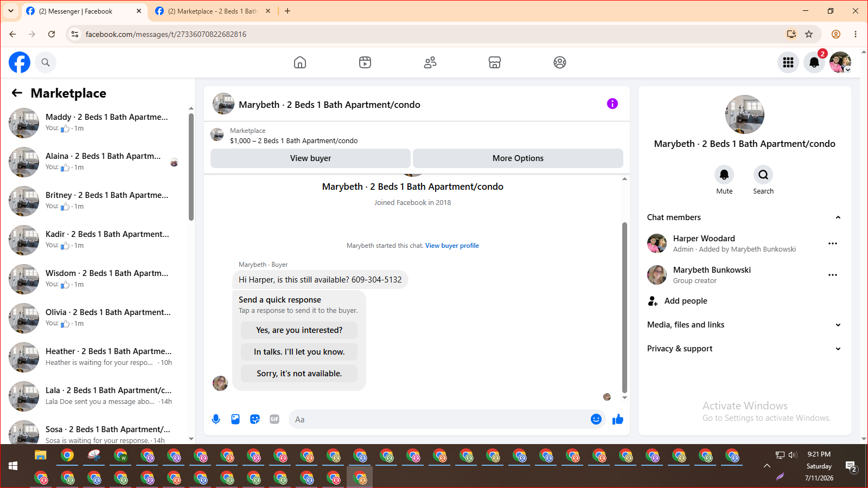Open the Facebook home logo
This screenshot has height=488, width=868.
coord(20,62)
